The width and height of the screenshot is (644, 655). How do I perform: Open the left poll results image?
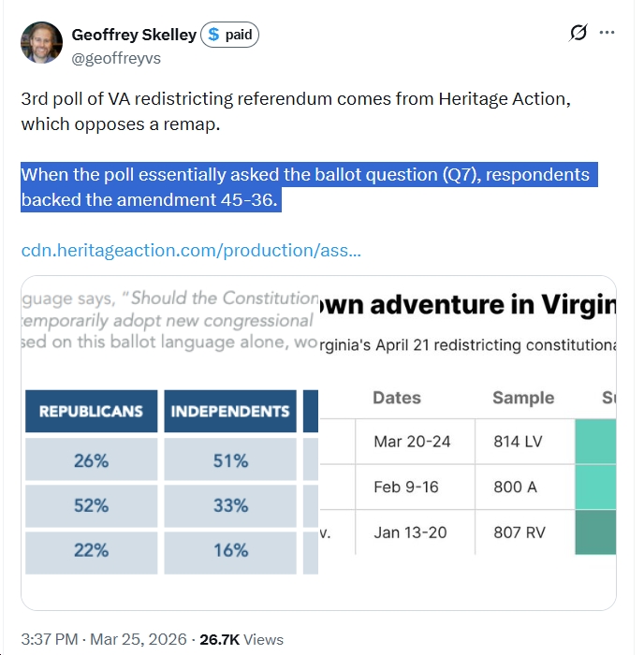[169, 442]
